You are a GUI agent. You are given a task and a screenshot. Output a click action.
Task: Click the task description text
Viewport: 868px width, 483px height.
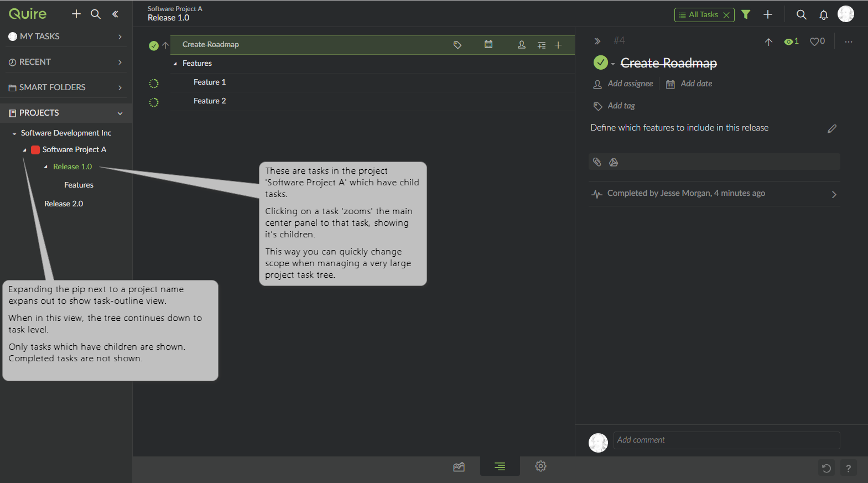[679, 128]
